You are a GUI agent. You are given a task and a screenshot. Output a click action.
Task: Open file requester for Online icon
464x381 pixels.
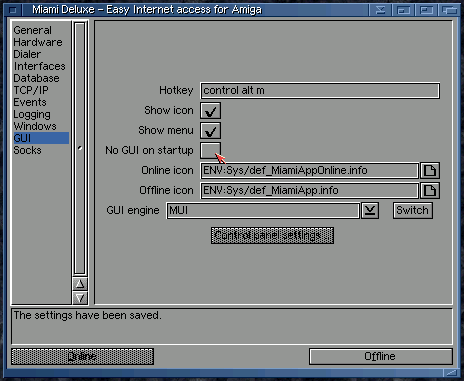[x=430, y=171]
